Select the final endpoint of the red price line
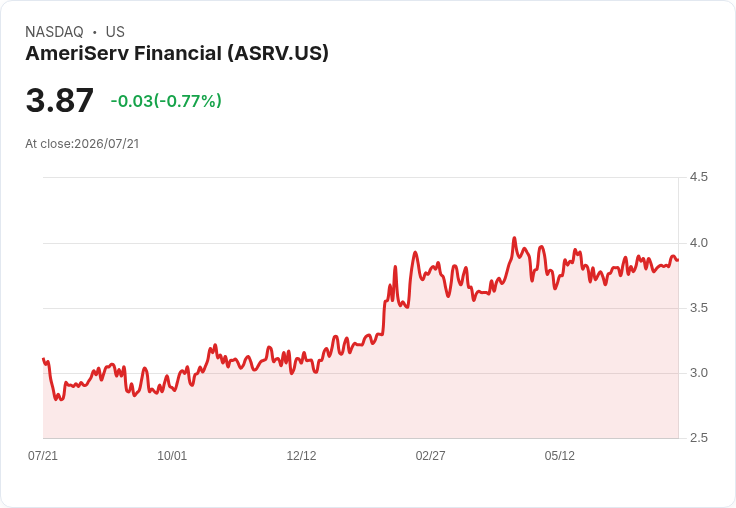The image size is (736, 508). click(x=678, y=260)
